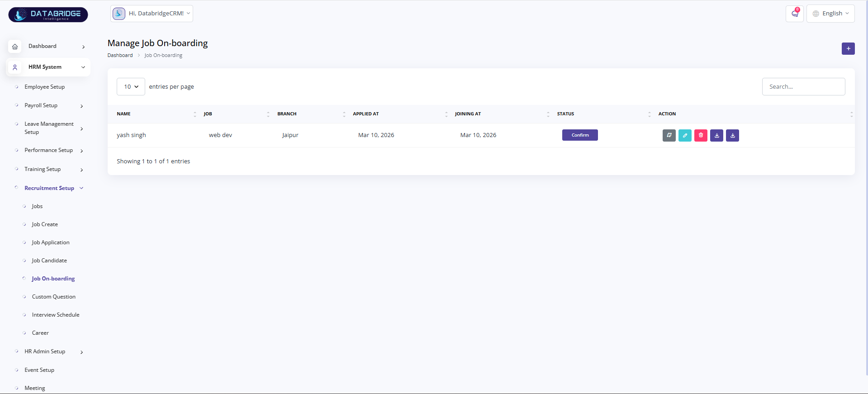Sort table by Branch column
868x394 pixels.
310,114
